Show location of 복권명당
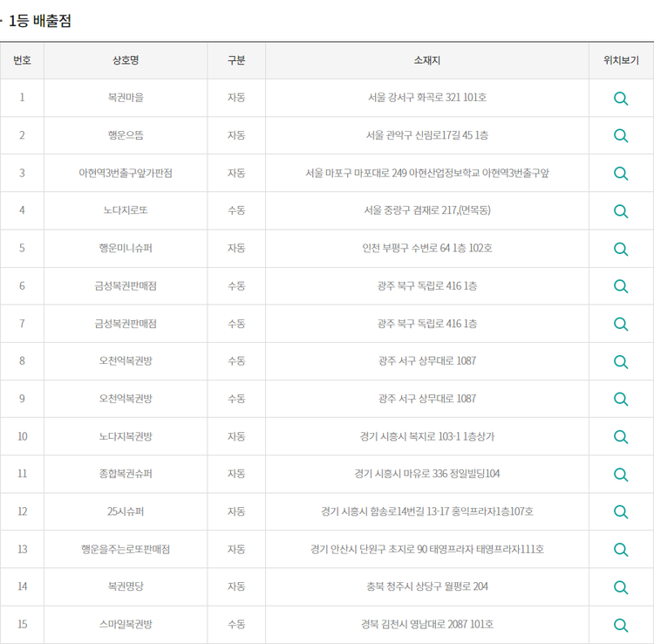The width and height of the screenshot is (654, 644). (621, 587)
